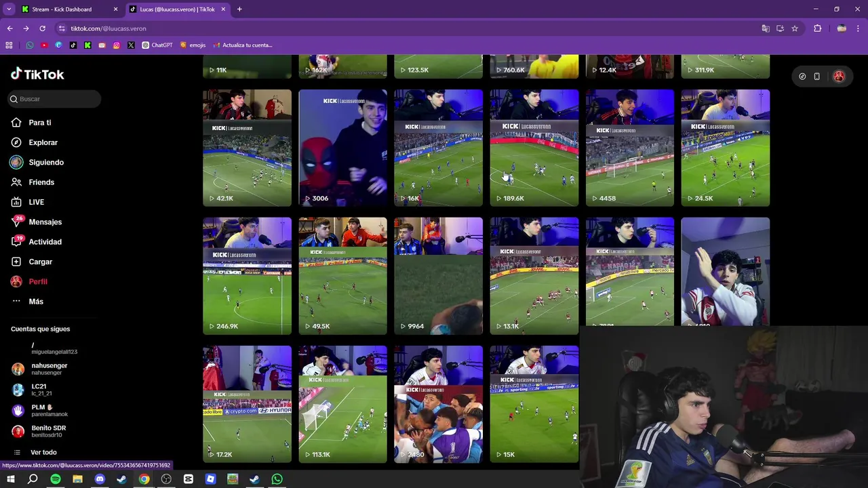This screenshot has height=488, width=868.
Task: Bookmark this page with star icon
Action: [795, 28]
